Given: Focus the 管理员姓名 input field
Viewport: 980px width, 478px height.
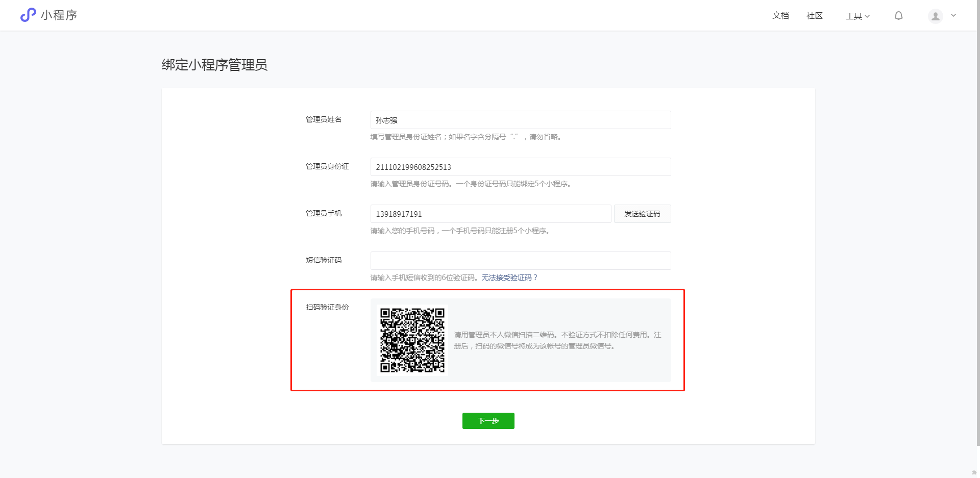Looking at the screenshot, I should 521,120.
